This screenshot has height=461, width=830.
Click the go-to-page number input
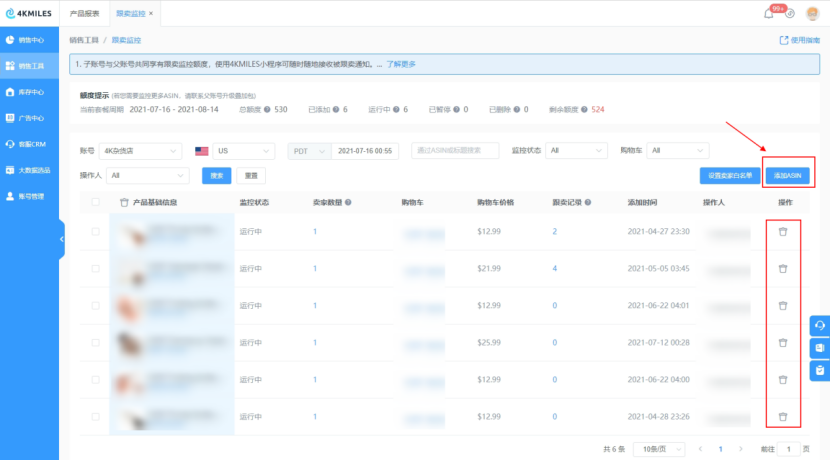pyautogui.click(x=789, y=449)
